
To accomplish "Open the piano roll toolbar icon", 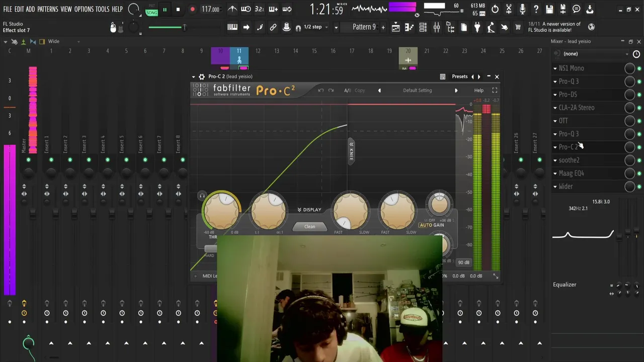I will coord(409,27).
